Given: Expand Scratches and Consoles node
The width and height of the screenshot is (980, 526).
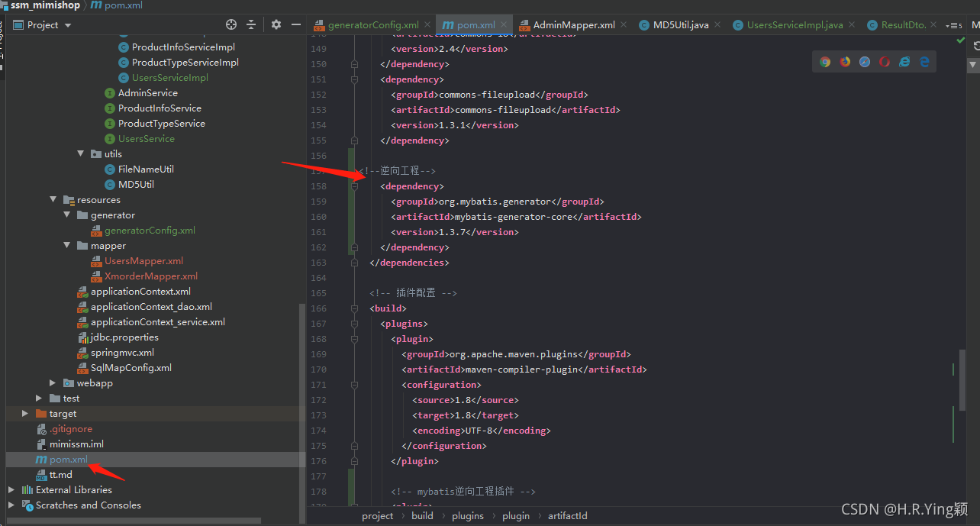Looking at the screenshot, I should 11,505.
